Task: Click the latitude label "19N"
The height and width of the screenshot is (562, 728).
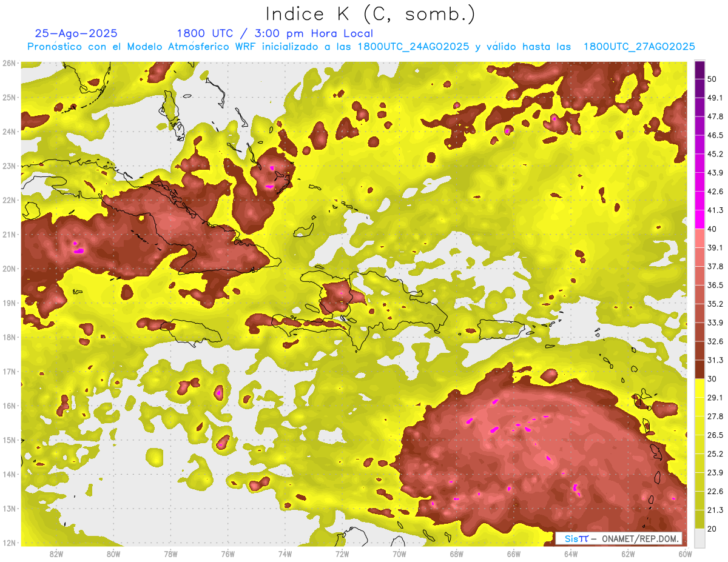Action: [x=9, y=303]
